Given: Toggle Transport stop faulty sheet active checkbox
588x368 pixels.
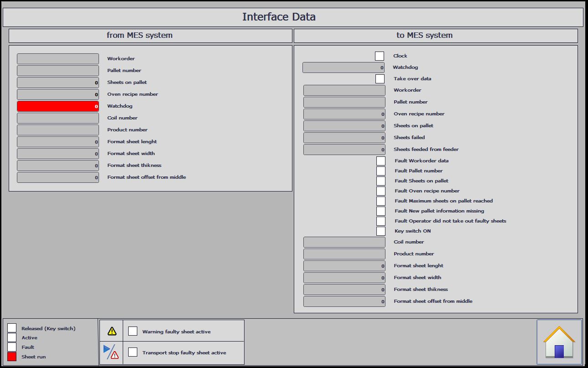Looking at the screenshot, I should 133,352.
